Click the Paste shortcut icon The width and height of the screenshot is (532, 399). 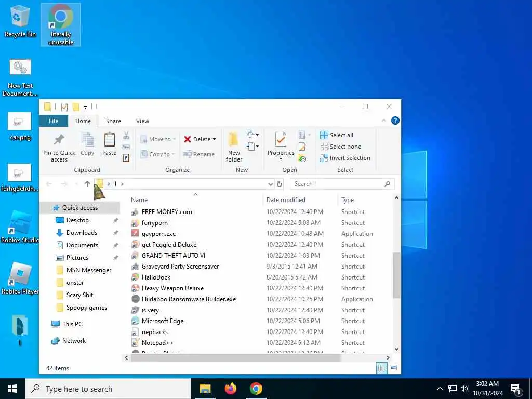(126, 158)
